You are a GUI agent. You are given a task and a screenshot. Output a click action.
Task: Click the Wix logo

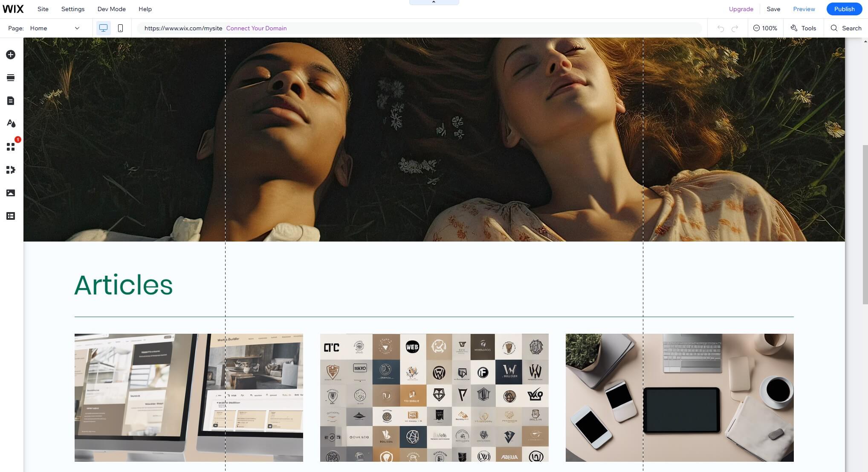(13, 9)
